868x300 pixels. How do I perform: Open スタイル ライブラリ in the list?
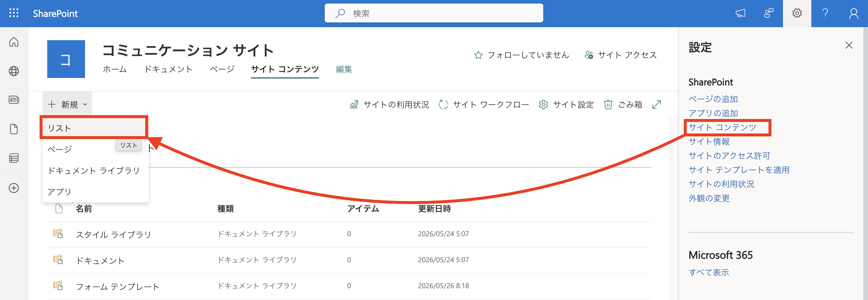coord(114,235)
